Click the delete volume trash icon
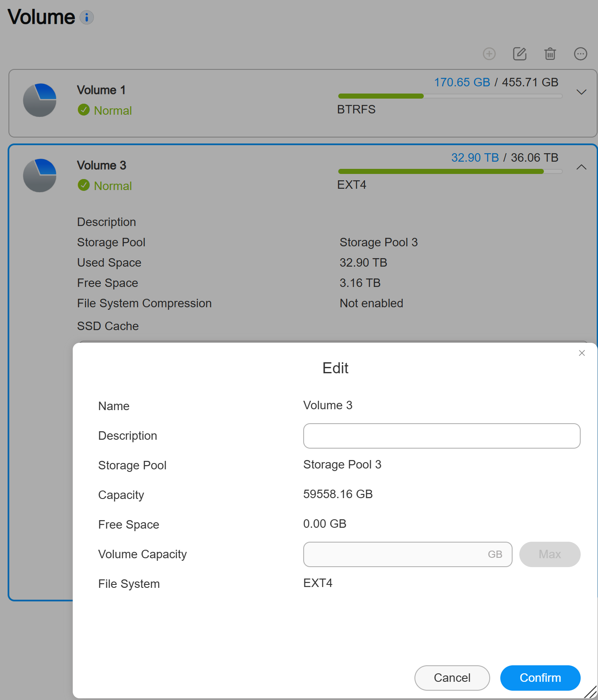This screenshot has height=700, width=598. [550, 54]
